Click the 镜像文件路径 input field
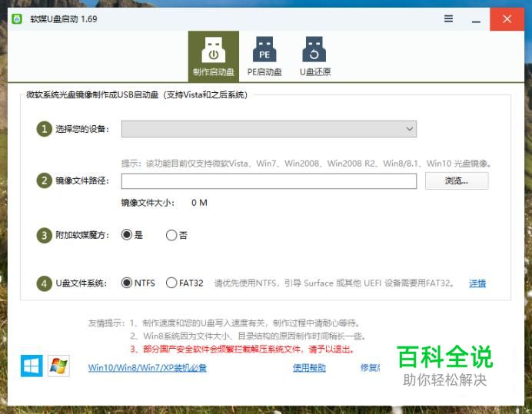The width and height of the screenshot is (532, 414). pos(269,181)
